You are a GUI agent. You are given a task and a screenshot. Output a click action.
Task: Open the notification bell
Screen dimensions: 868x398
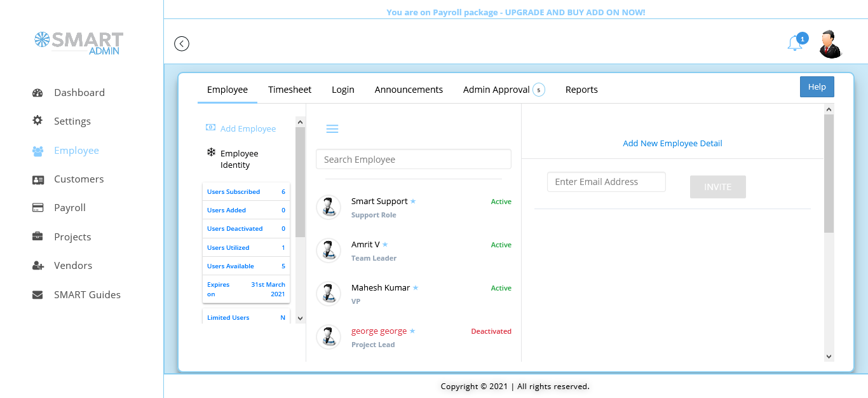(794, 43)
